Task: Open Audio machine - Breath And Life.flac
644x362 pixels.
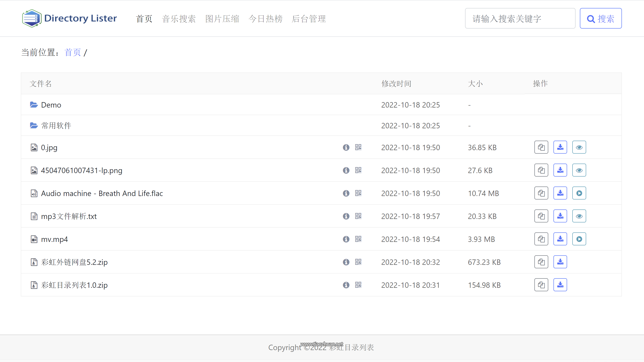Action: (x=102, y=193)
